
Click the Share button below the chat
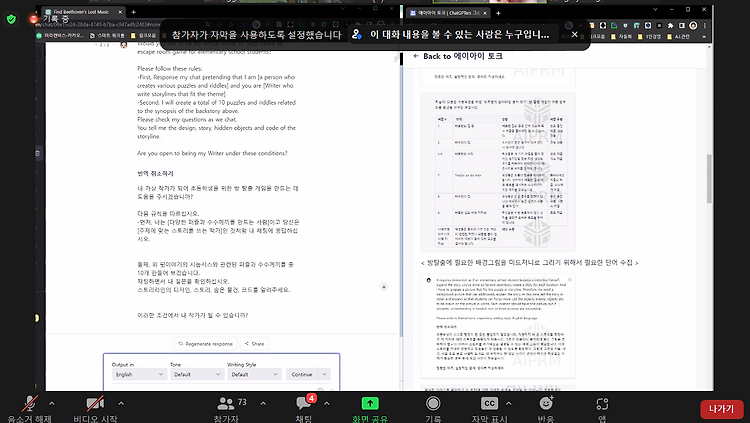[x=254, y=344]
